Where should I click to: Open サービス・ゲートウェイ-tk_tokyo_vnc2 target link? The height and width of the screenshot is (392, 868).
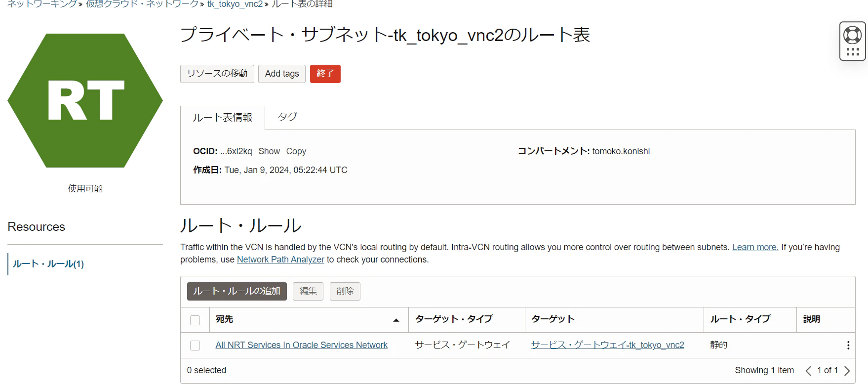(x=608, y=345)
